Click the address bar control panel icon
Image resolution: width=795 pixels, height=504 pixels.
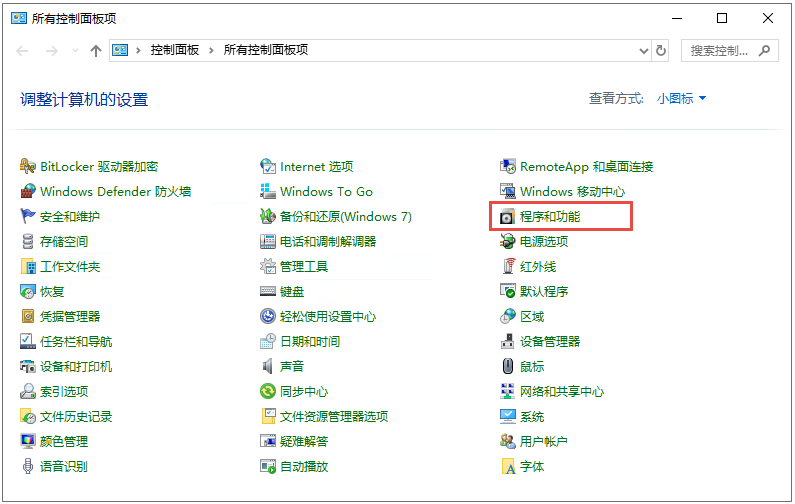pyautogui.click(x=120, y=50)
